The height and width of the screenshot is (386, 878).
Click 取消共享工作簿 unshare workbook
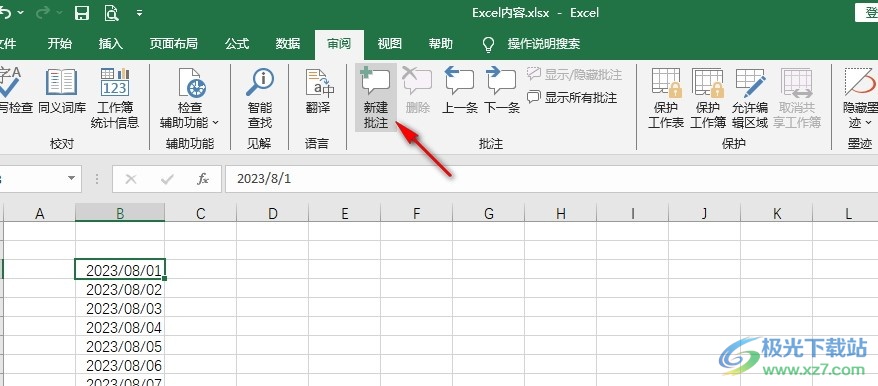(x=797, y=97)
